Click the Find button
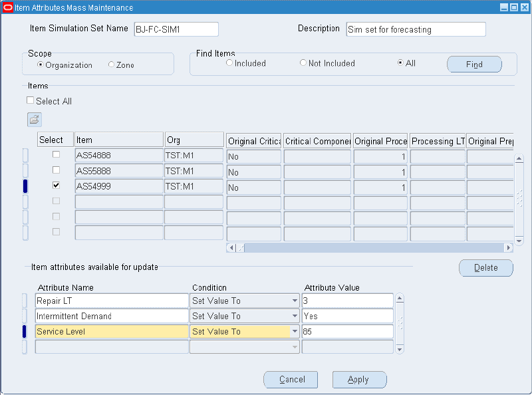 click(x=474, y=65)
